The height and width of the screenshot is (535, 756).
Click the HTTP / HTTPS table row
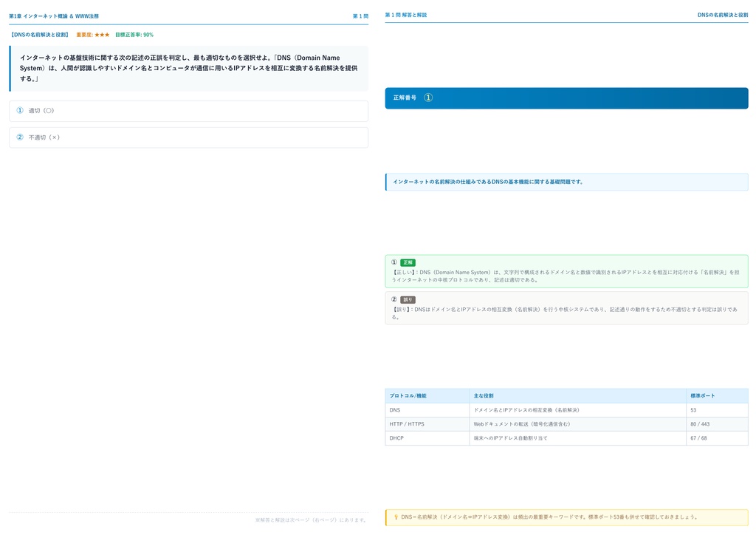566,424
